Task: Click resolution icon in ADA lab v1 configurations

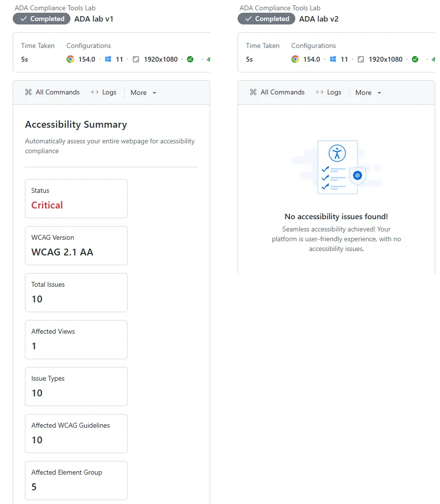Action: [136, 59]
